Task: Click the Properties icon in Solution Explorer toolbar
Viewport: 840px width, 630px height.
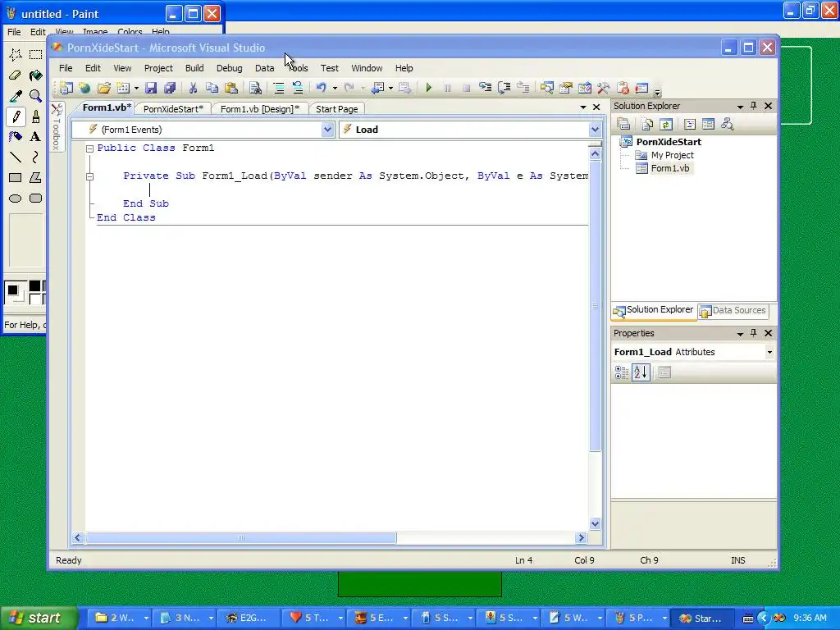Action: [x=623, y=125]
